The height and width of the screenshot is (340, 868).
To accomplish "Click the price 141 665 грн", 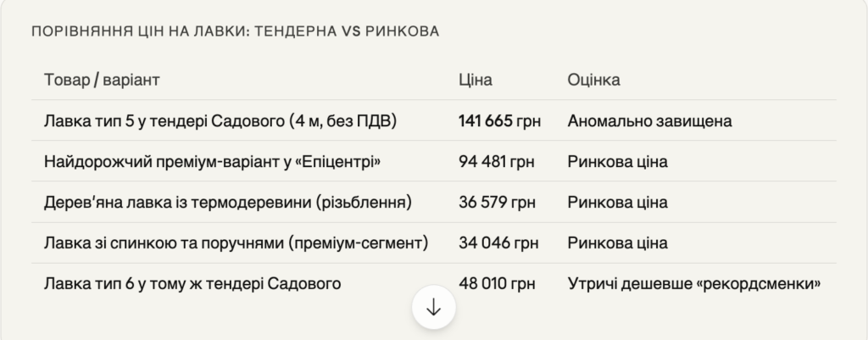I will point(499,121).
